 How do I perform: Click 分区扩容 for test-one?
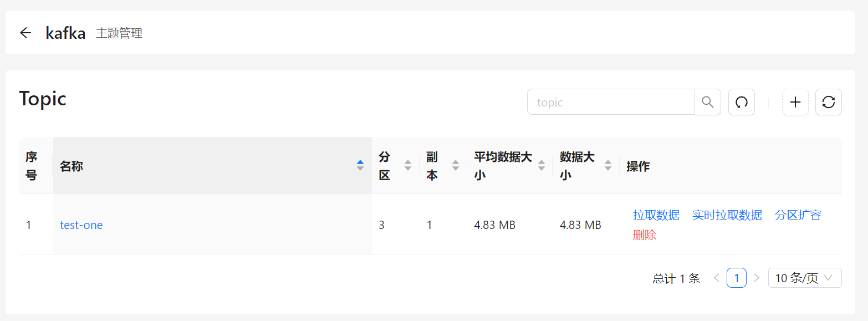(x=798, y=215)
